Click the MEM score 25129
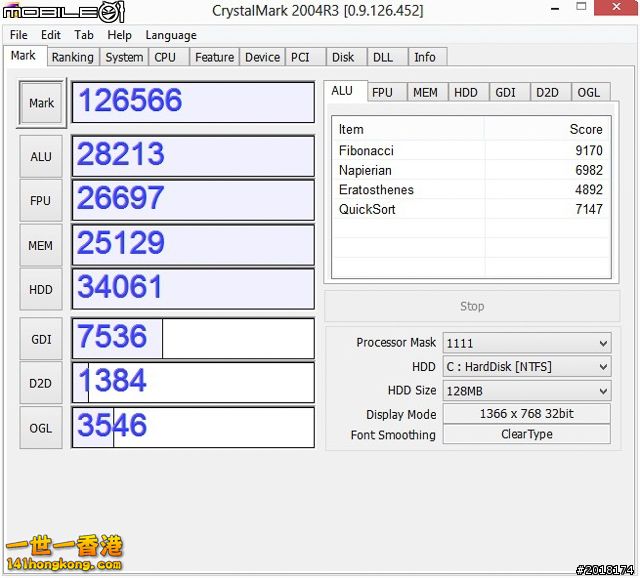The width and height of the screenshot is (640, 578). [193, 245]
